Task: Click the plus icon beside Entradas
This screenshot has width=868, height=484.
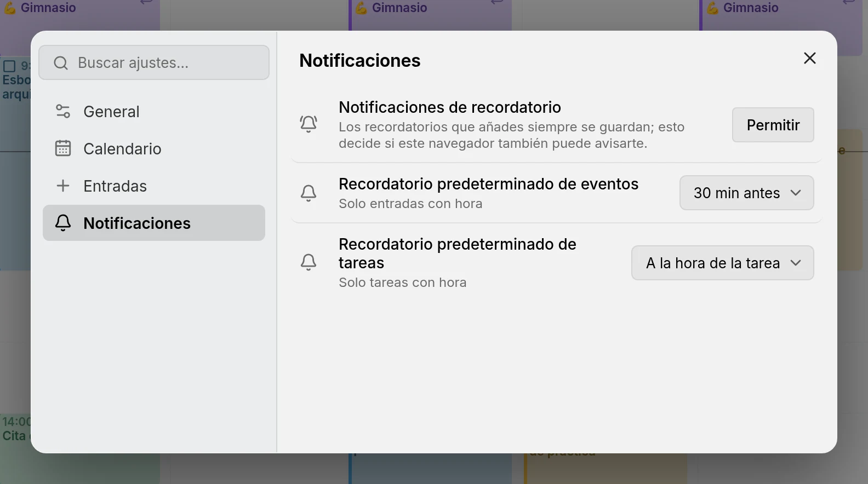Action: pos(63,186)
